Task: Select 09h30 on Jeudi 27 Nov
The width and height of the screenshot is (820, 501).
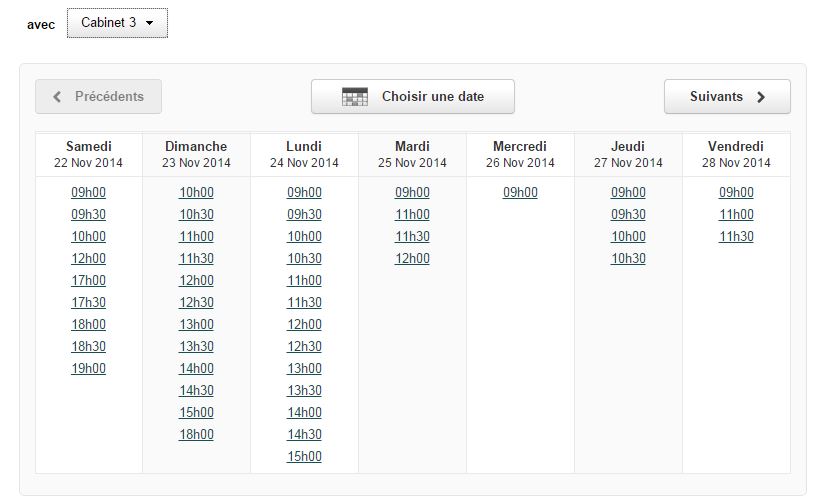Action: (629, 214)
